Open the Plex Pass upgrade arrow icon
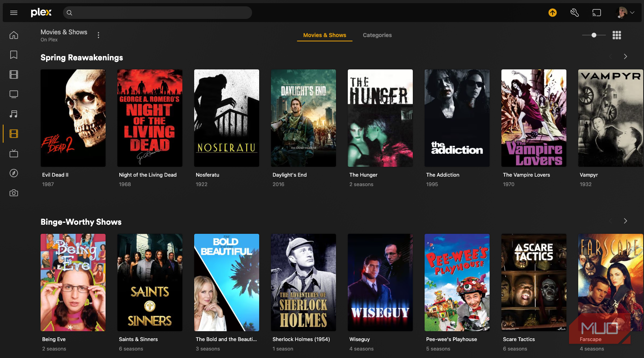Image resolution: width=644 pixels, height=358 pixels. [553, 13]
